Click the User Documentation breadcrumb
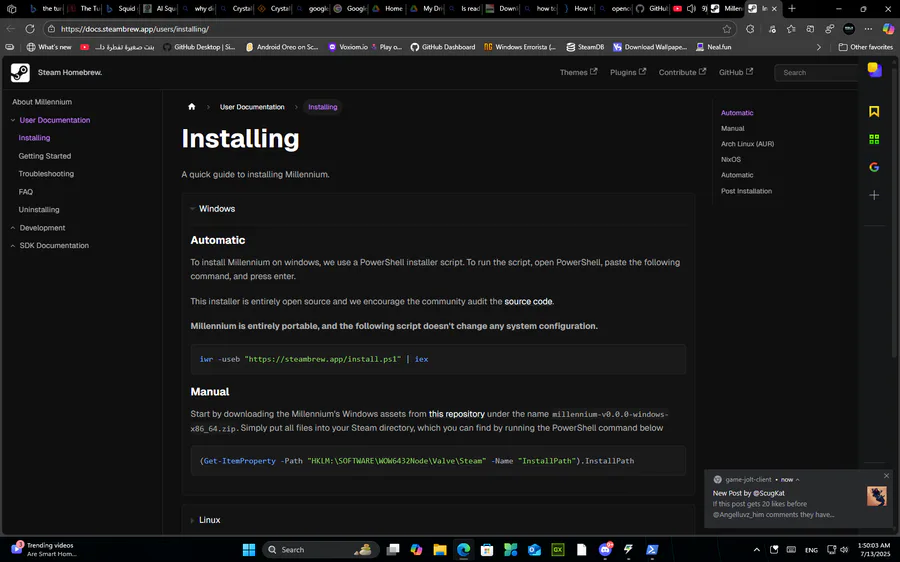This screenshot has height=562, width=900. [252, 107]
